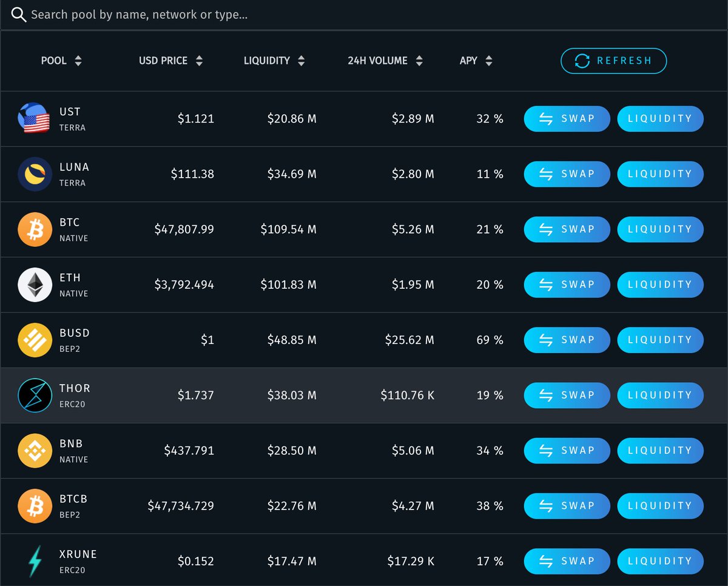Sort by LIQUIDITY column arrows
728x586 pixels.
[302, 61]
